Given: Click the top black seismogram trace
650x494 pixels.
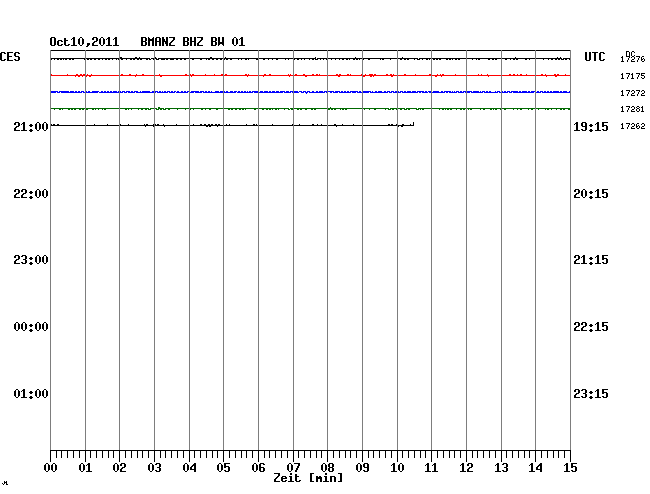Looking at the screenshot, I should click(310, 59).
